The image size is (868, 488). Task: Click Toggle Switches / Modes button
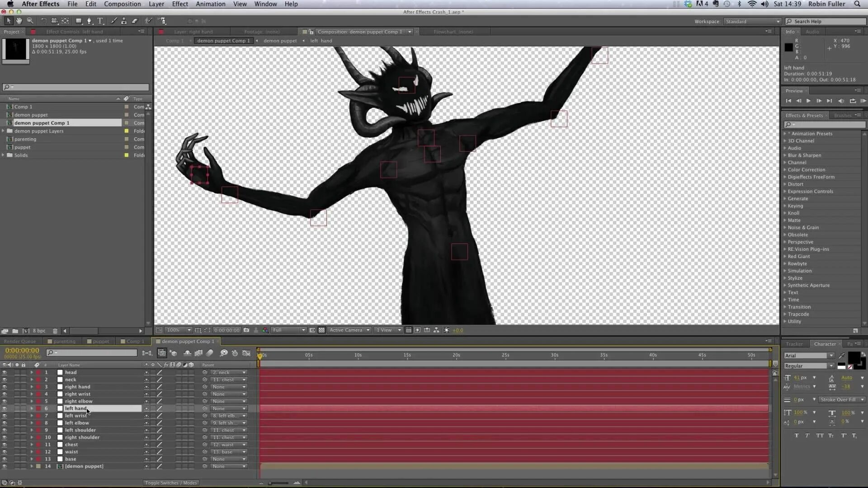pos(171,483)
